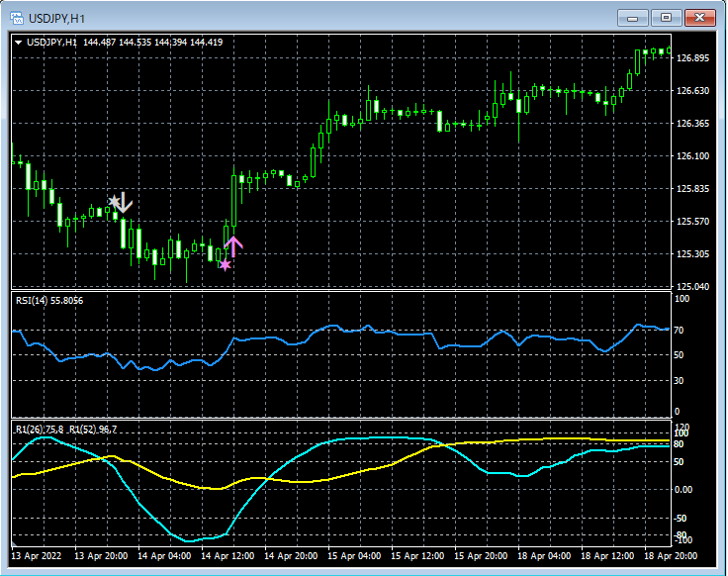Viewport: 728px width, 576px height.
Task: Click the chart window icon in title bar
Action: [x=16, y=18]
